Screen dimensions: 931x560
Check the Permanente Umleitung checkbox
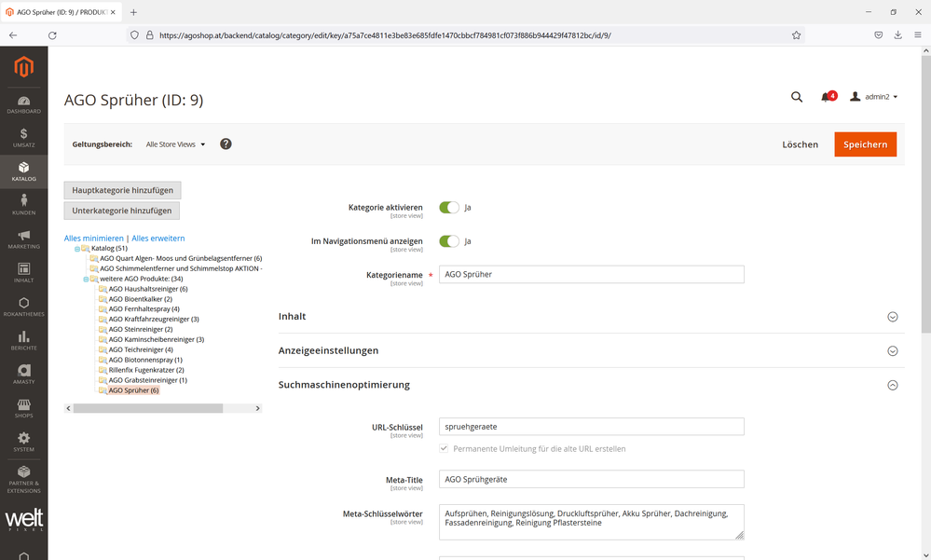tap(445, 448)
